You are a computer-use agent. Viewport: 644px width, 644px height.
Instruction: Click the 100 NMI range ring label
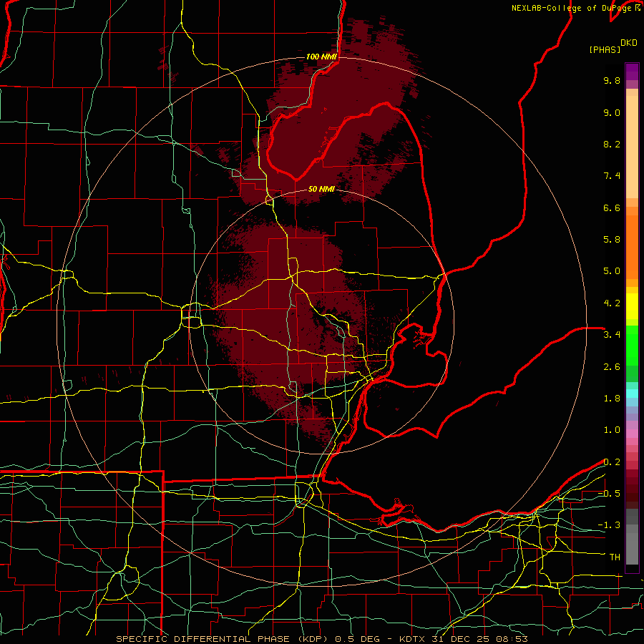point(321,57)
